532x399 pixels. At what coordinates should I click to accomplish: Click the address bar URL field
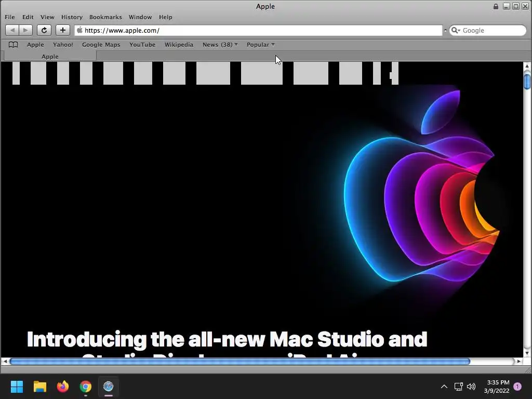point(259,30)
